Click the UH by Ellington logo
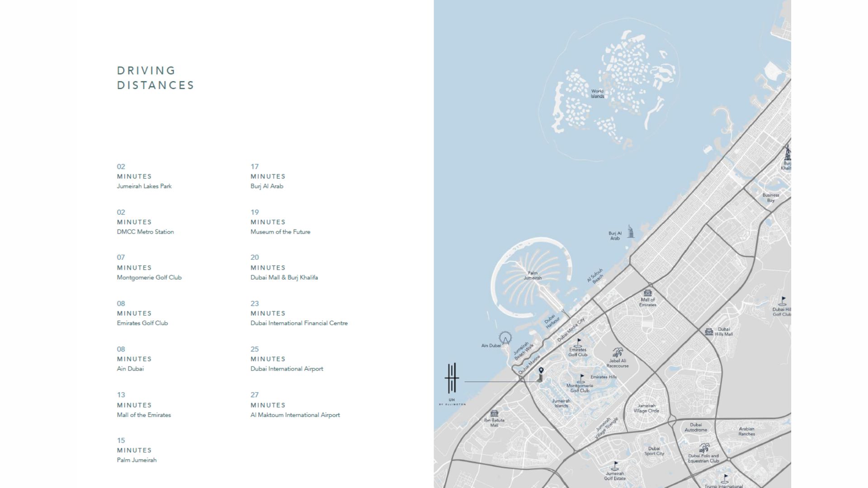The width and height of the screenshot is (868, 488). 452,379
